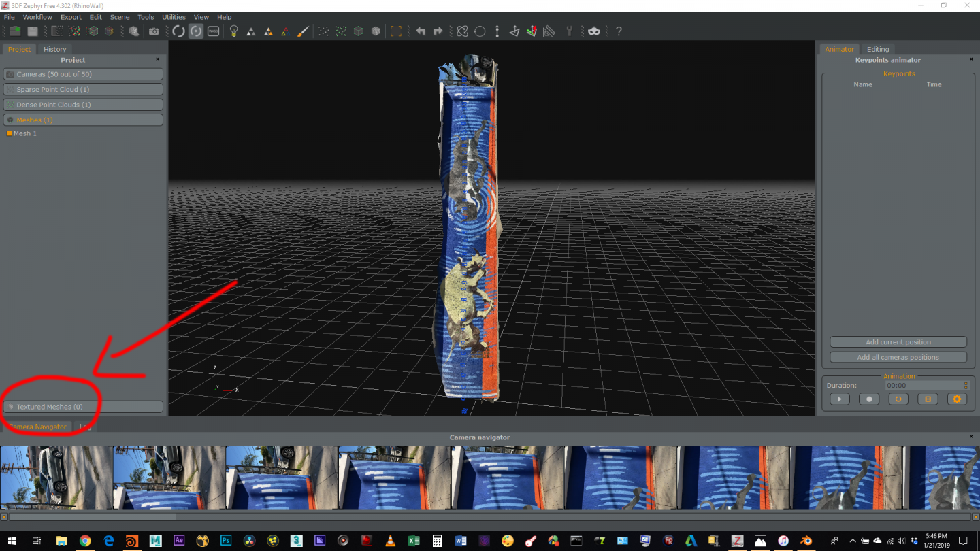
Task: Open the Scene menu
Action: click(120, 17)
